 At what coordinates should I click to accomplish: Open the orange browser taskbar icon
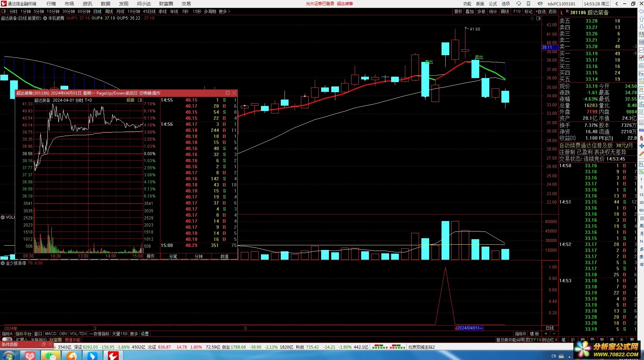point(72,355)
